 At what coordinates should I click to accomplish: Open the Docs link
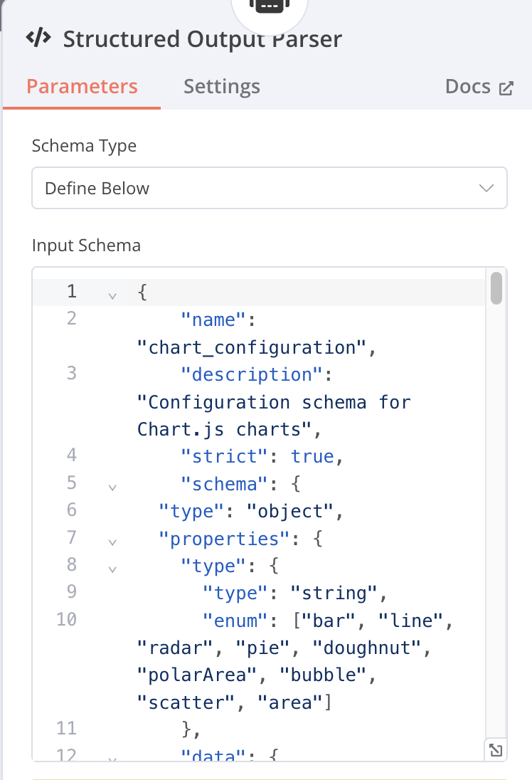click(x=468, y=87)
